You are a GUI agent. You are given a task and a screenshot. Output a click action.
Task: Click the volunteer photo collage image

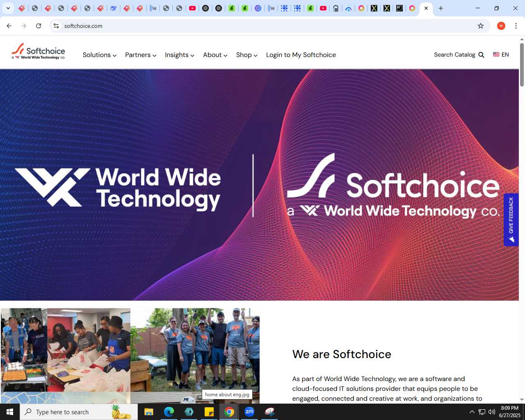click(130, 356)
